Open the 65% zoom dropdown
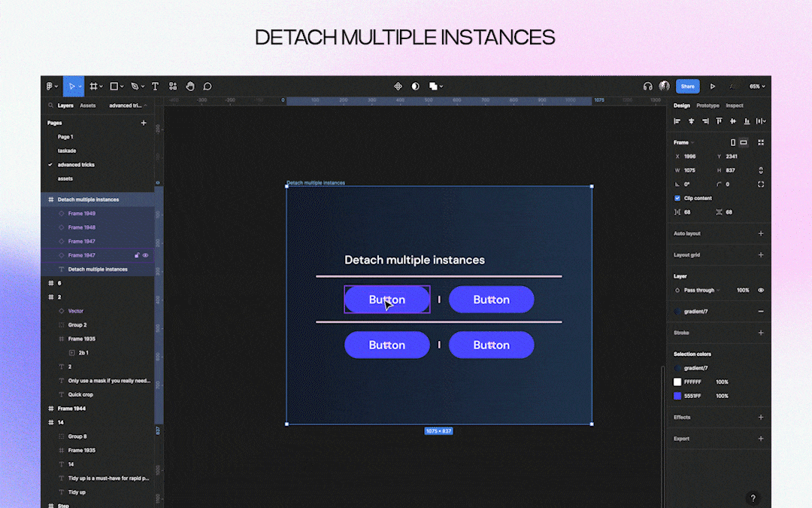This screenshot has height=508, width=812. pos(756,87)
